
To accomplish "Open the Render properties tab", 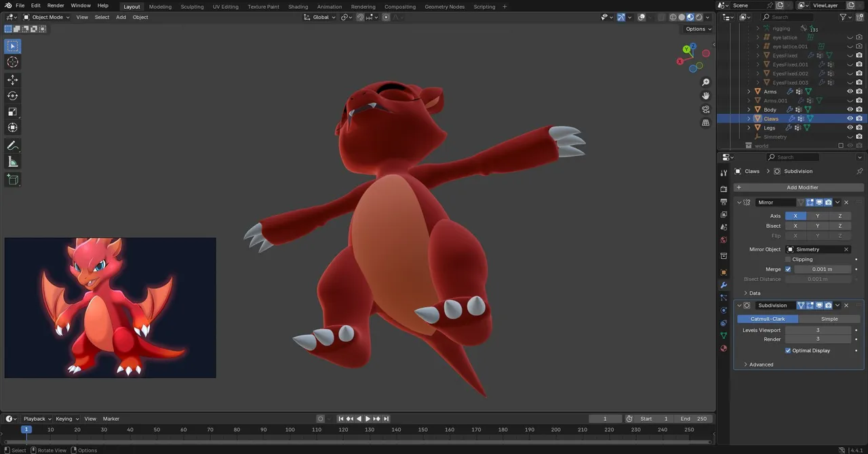I will pyautogui.click(x=724, y=189).
